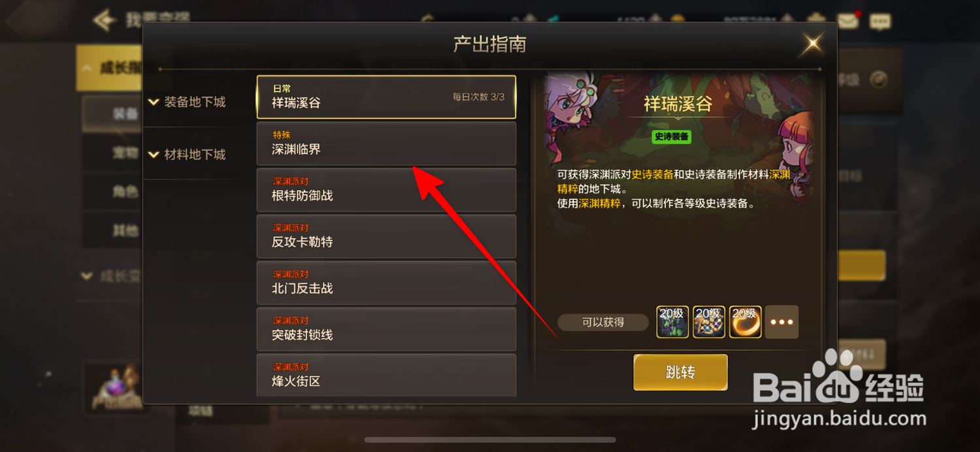Click the 跳转 button
The height and width of the screenshot is (452, 980).
[680, 372]
